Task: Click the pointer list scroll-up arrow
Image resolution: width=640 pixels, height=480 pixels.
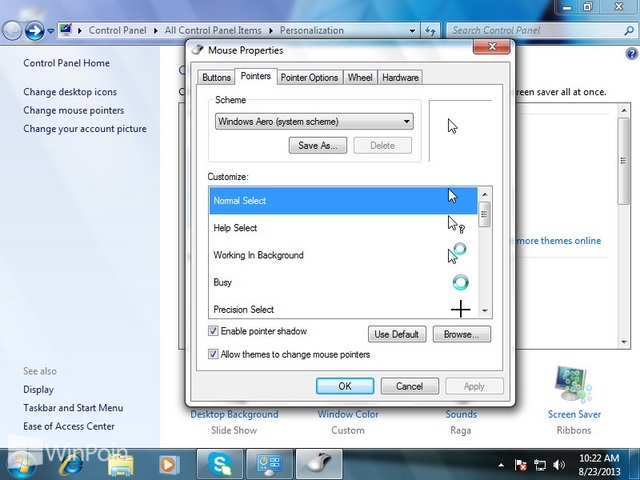Action: [x=485, y=194]
